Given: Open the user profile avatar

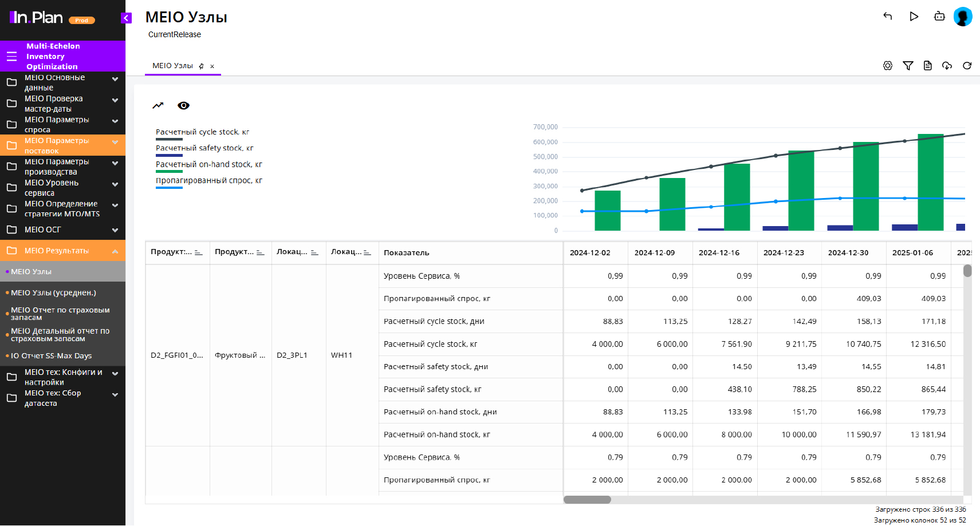Looking at the screenshot, I should tap(962, 17).
